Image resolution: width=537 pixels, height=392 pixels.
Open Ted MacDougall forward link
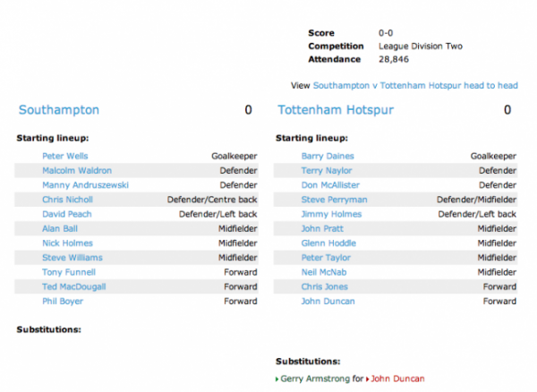(74, 287)
